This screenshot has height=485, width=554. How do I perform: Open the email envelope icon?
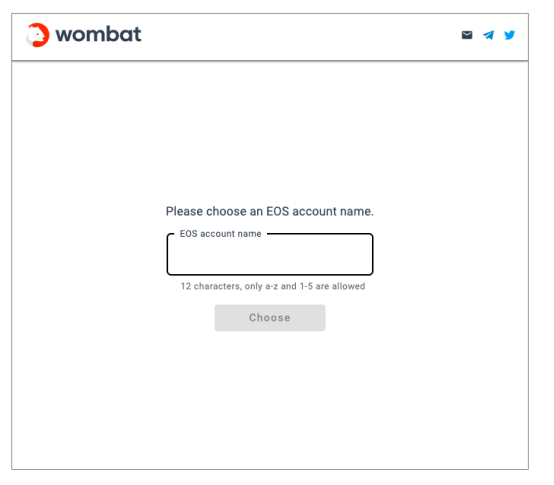tap(467, 35)
